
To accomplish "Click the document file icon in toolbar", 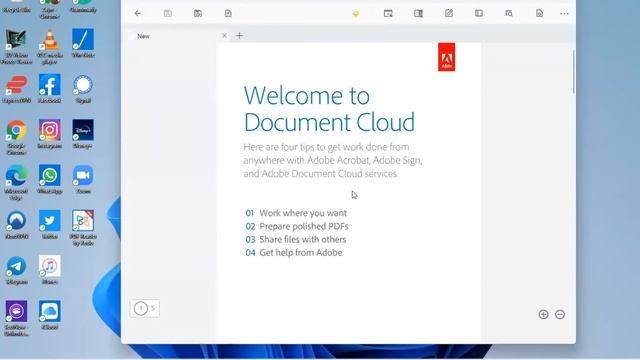I will coord(539,13).
